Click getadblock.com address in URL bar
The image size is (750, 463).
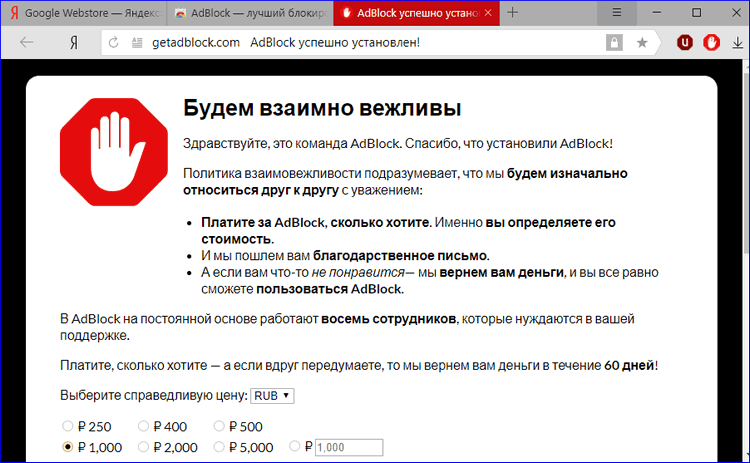click(x=196, y=43)
